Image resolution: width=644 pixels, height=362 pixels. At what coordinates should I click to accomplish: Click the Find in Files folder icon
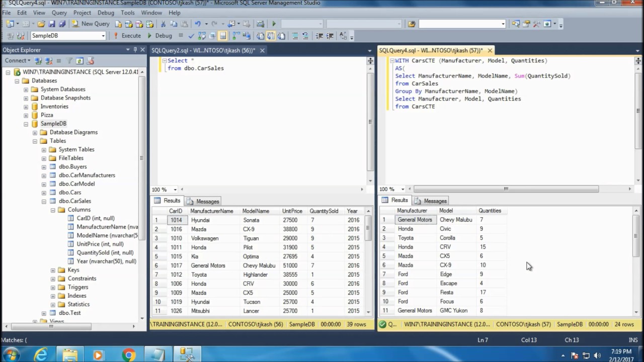coord(412,24)
